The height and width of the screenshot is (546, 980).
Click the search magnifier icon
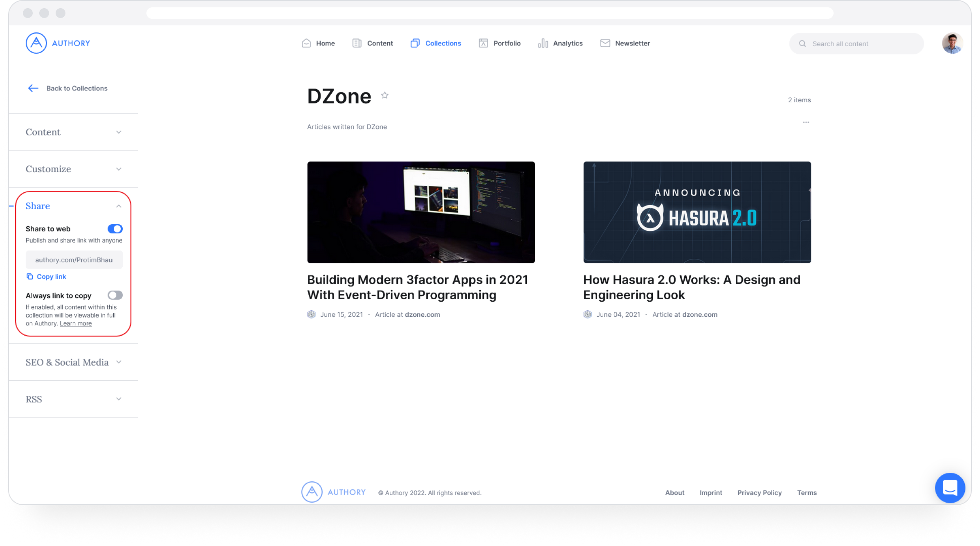tap(802, 43)
